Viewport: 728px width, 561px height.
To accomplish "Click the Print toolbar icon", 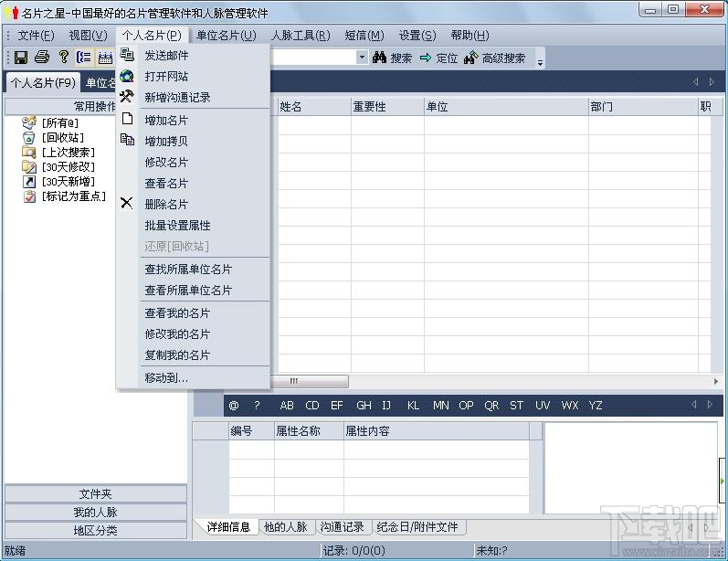I will point(42,58).
